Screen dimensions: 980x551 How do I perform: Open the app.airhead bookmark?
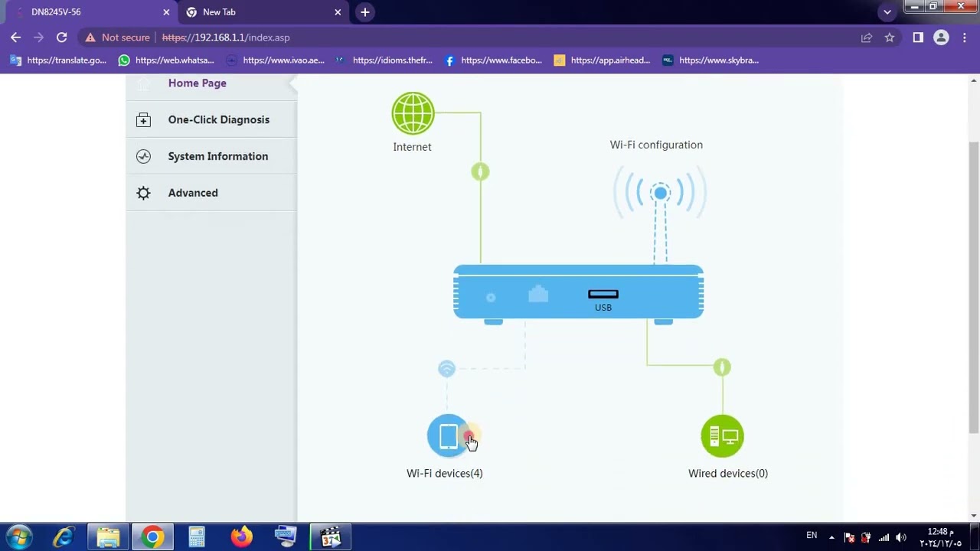click(603, 60)
